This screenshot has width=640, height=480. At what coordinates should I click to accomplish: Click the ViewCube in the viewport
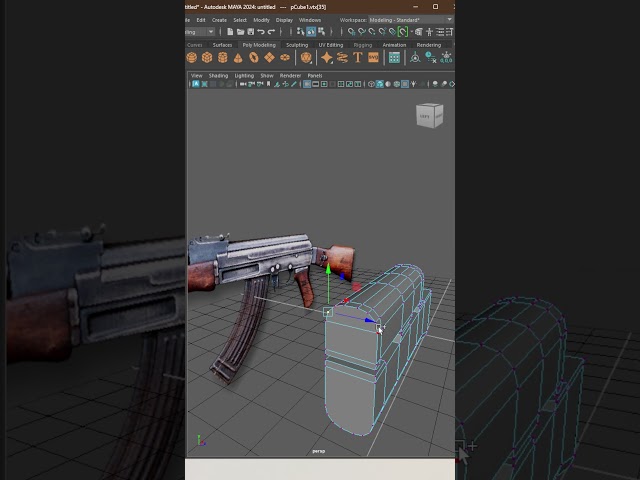(429, 116)
